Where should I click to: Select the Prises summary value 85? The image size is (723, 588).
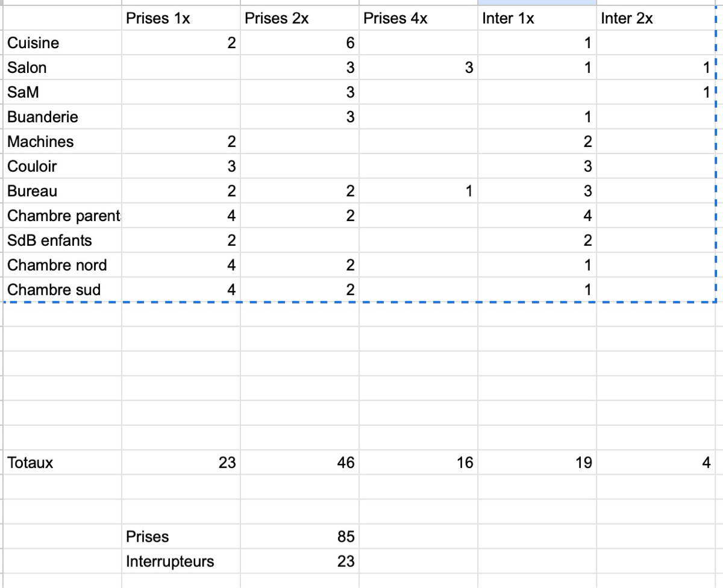299,536
